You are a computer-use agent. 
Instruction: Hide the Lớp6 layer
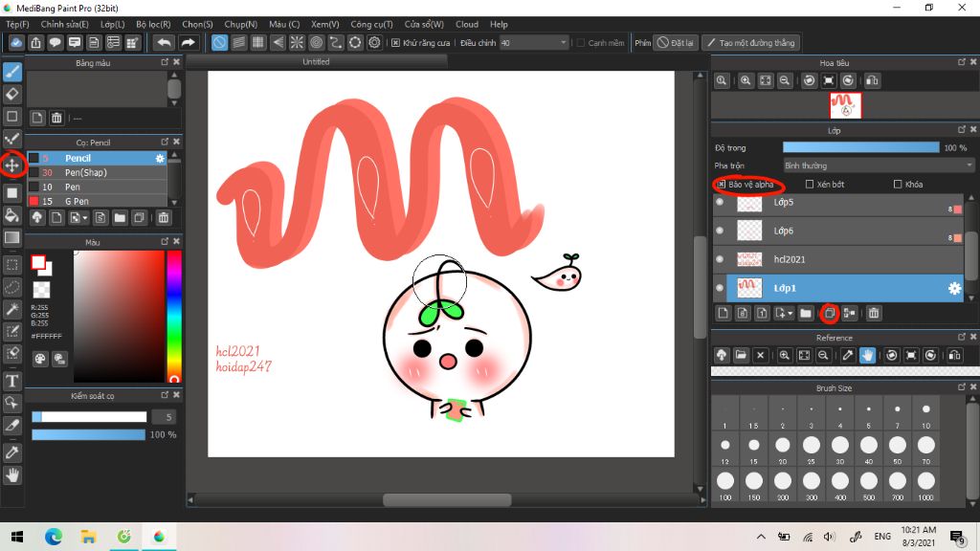point(720,231)
